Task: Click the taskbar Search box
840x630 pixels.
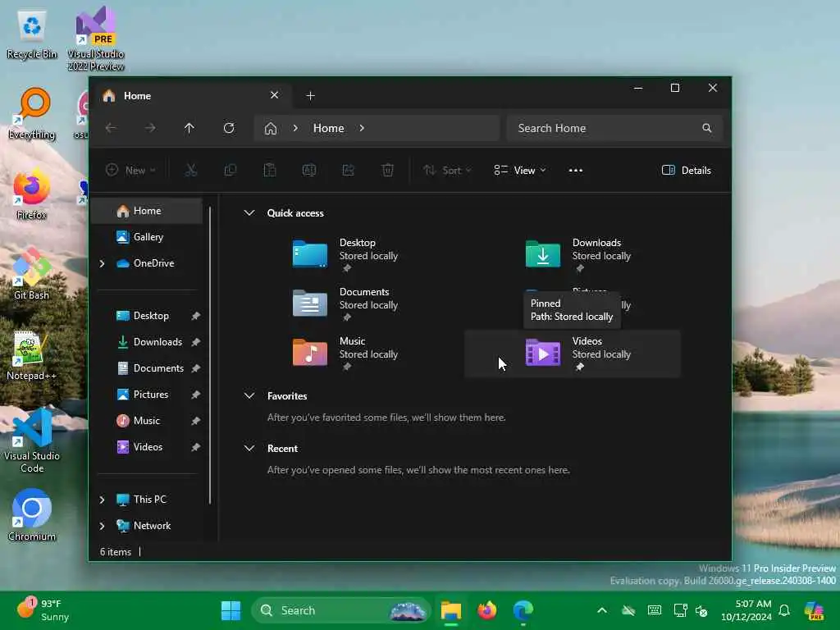Action: pos(340,610)
